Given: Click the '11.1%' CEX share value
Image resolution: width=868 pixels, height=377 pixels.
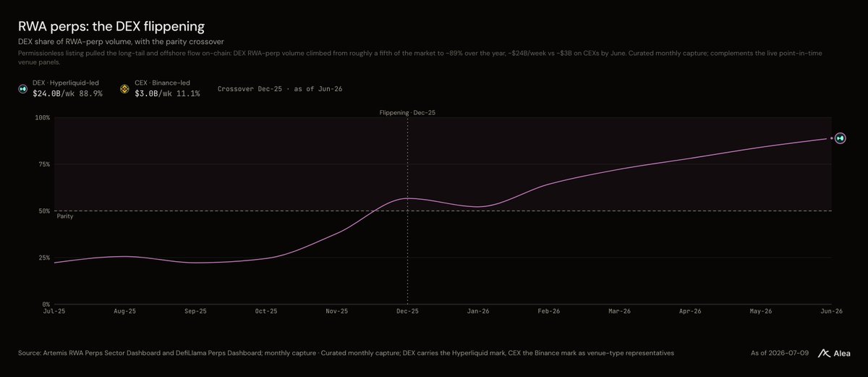Looking at the screenshot, I should coord(190,94).
